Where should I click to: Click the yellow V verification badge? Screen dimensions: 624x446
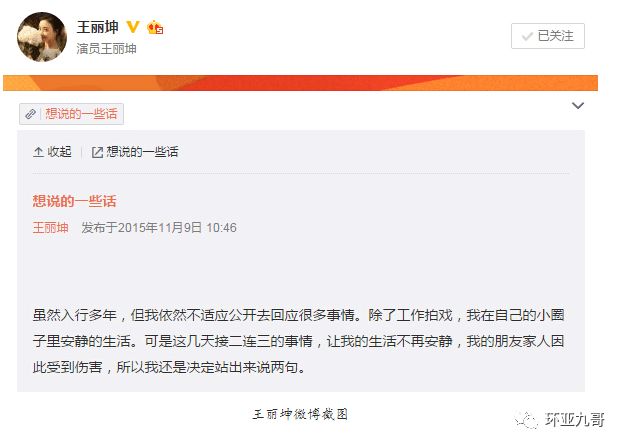tap(133, 27)
